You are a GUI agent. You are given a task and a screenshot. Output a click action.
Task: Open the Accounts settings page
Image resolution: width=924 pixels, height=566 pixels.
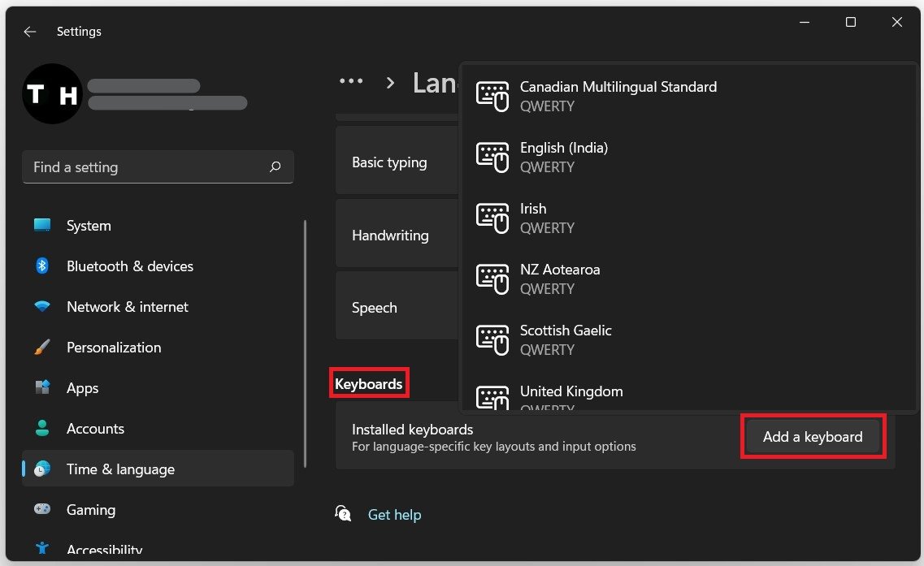[95, 429]
